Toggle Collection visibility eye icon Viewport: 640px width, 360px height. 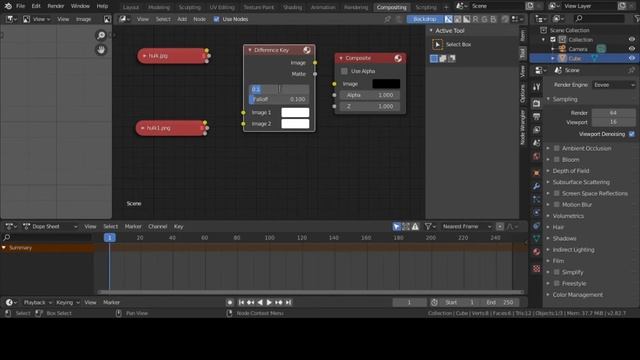[x=632, y=40]
